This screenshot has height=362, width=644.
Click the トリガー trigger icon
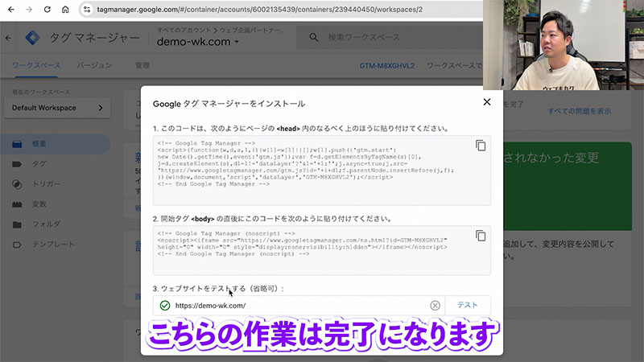pos(17,184)
